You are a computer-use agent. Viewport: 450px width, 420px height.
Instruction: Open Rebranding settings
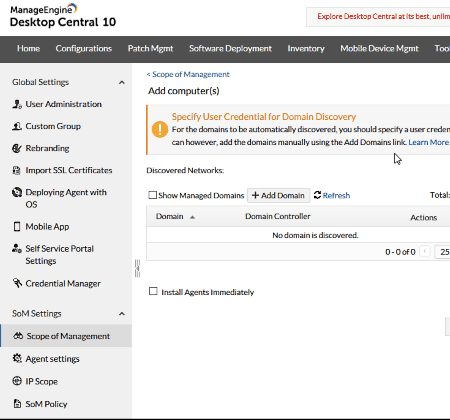pos(47,148)
